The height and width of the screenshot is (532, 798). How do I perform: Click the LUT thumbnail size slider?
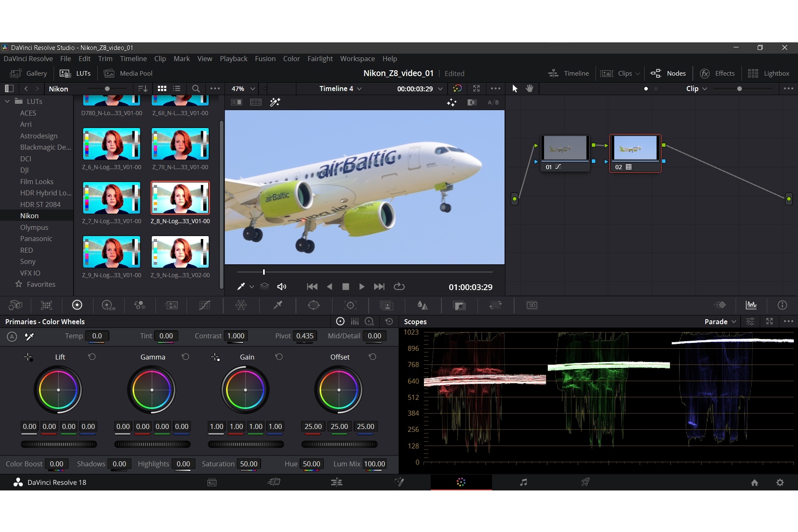pyautogui.click(x=107, y=89)
